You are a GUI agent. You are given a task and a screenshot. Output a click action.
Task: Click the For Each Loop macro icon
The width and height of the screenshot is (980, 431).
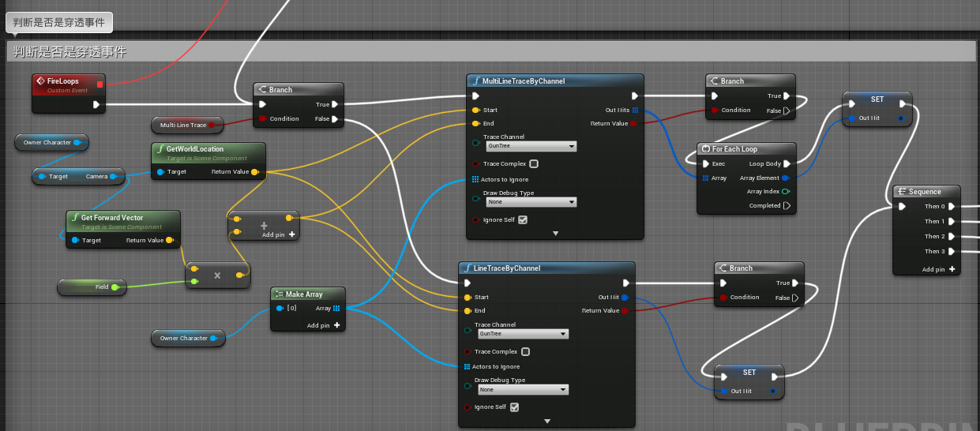(706, 149)
